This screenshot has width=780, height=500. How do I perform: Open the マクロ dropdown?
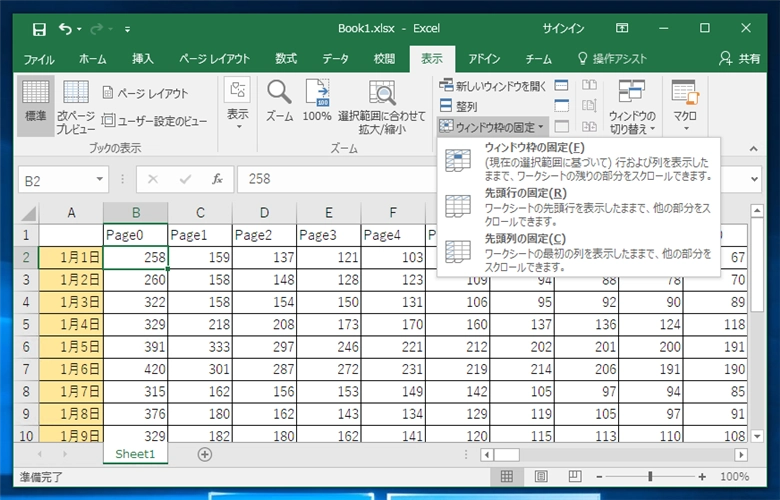tap(685, 104)
